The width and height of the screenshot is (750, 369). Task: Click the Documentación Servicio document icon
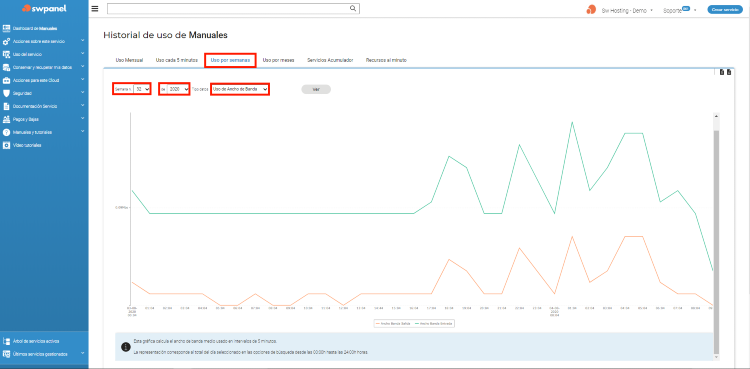pyautogui.click(x=6, y=106)
